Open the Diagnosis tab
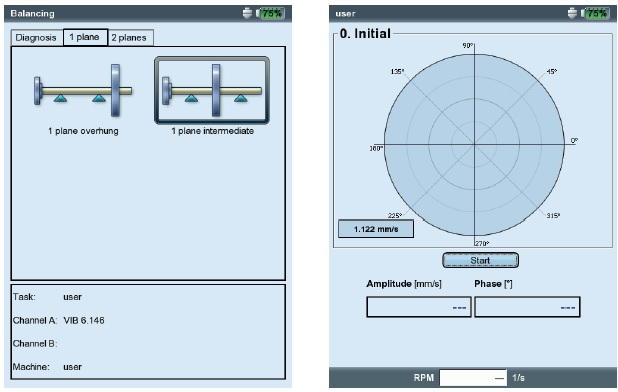The height and width of the screenshot is (392, 618). 36,38
